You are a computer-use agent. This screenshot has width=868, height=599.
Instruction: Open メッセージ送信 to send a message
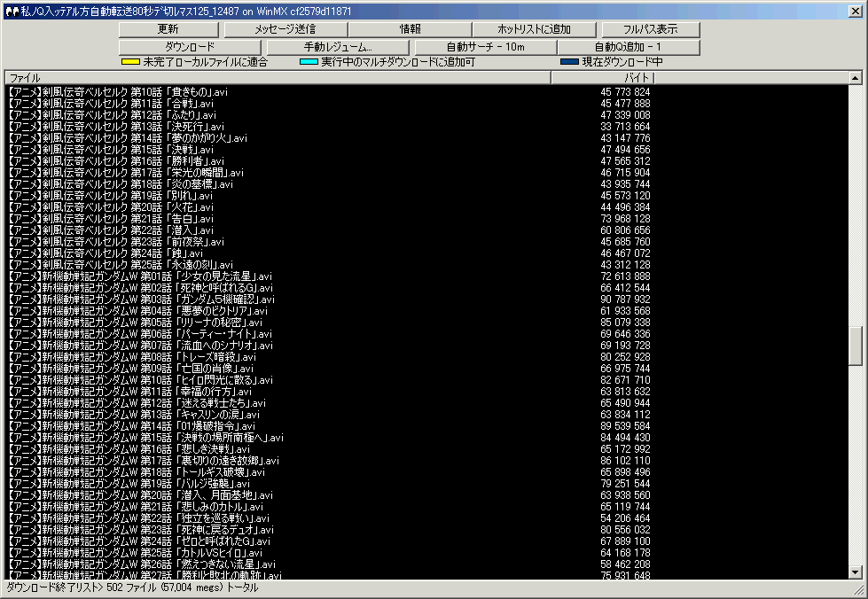285,29
